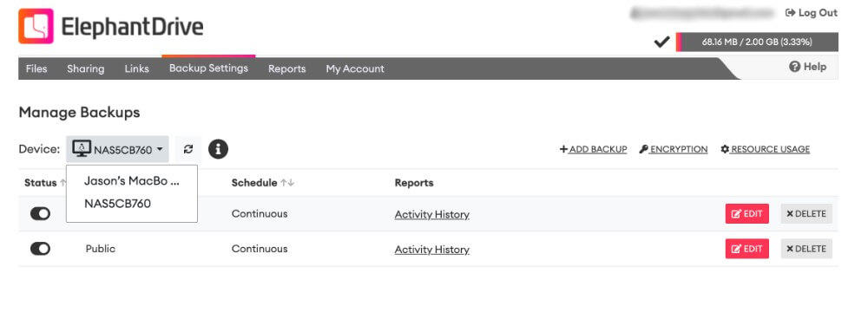This screenshot has height=332, width=868.
Task: Click the ElephantDrive logo icon
Action: pyautogui.click(x=36, y=26)
